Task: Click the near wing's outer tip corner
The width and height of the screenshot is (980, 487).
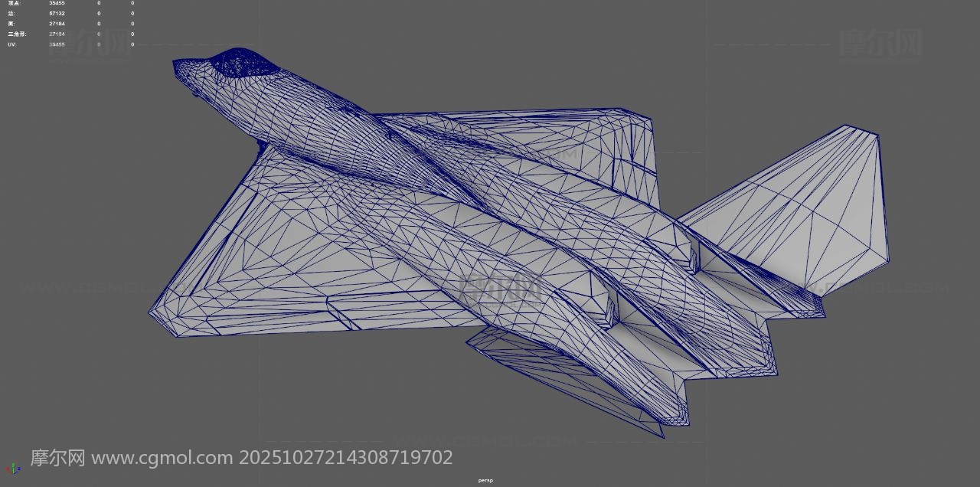Action: click(x=151, y=312)
